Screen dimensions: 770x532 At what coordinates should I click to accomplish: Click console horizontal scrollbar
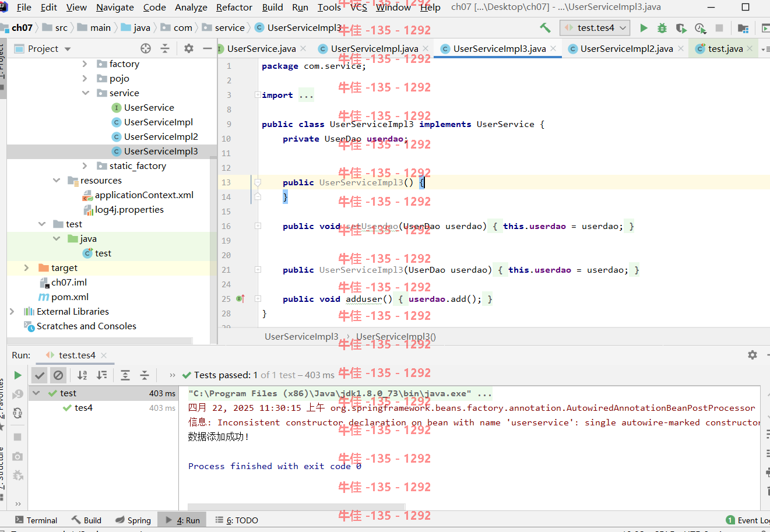coord(297,506)
